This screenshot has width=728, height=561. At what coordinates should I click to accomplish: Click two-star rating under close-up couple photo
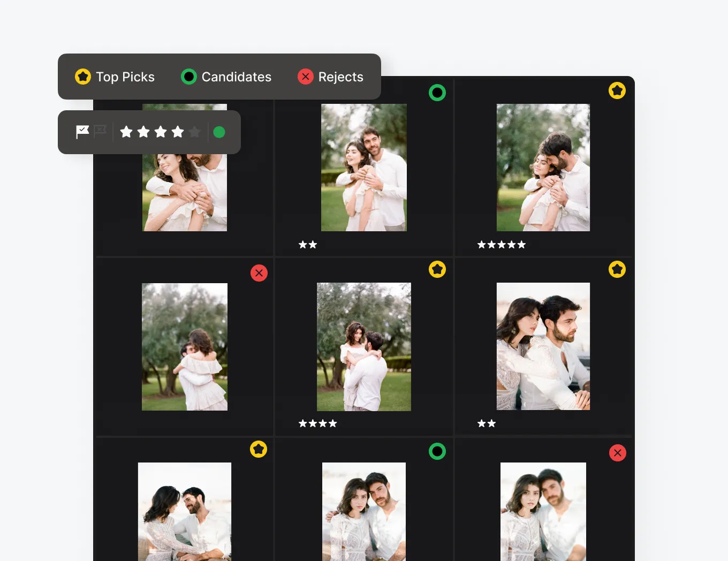click(x=487, y=423)
